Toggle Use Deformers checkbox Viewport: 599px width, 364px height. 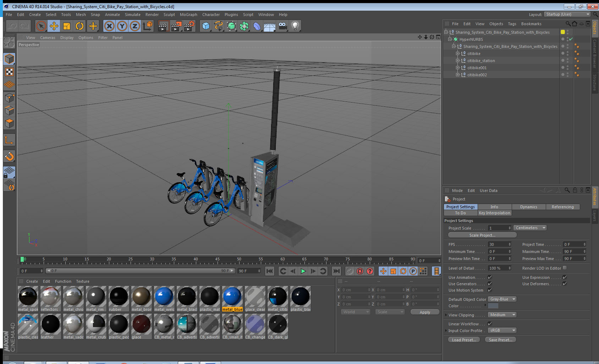(x=565, y=283)
